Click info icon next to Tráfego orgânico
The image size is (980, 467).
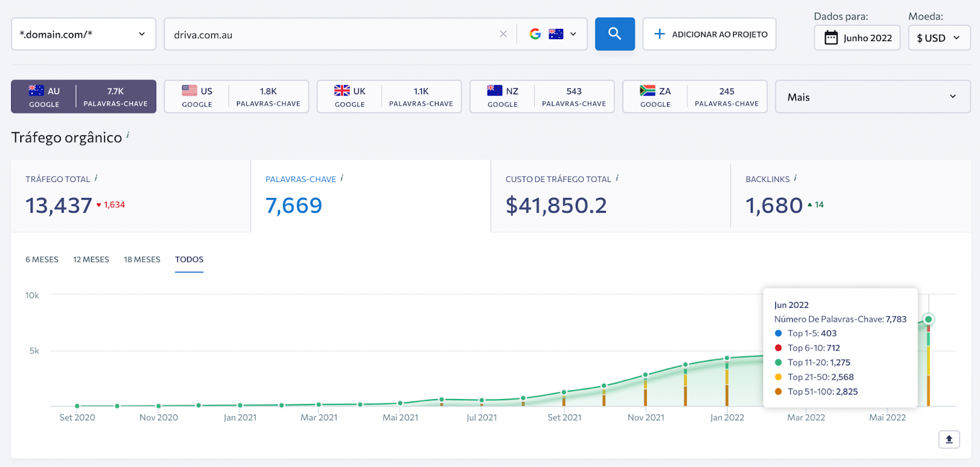pyautogui.click(x=127, y=135)
